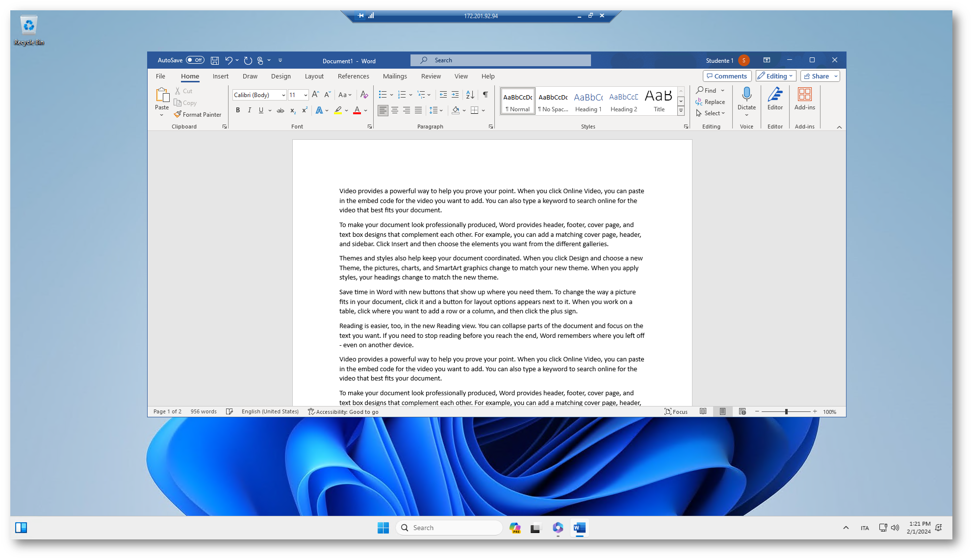Open the font size dropdown

pyautogui.click(x=306, y=95)
